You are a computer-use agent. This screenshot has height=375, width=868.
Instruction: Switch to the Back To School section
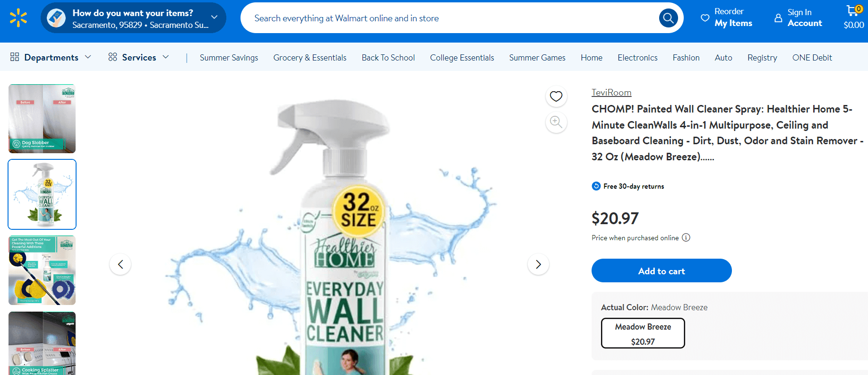pyautogui.click(x=388, y=57)
